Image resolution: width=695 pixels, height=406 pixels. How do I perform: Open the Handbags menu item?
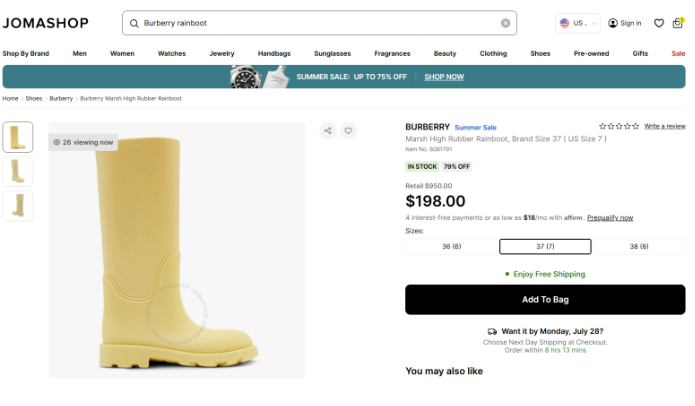[x=274, y=53]
